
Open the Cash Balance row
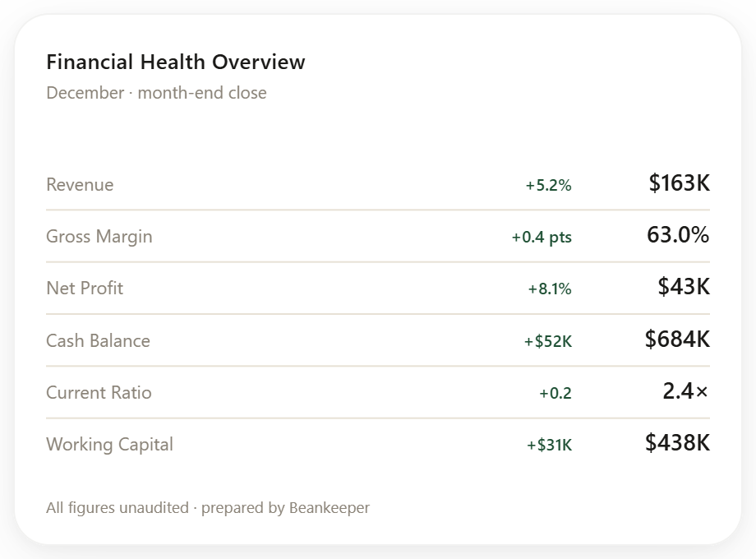378,340
